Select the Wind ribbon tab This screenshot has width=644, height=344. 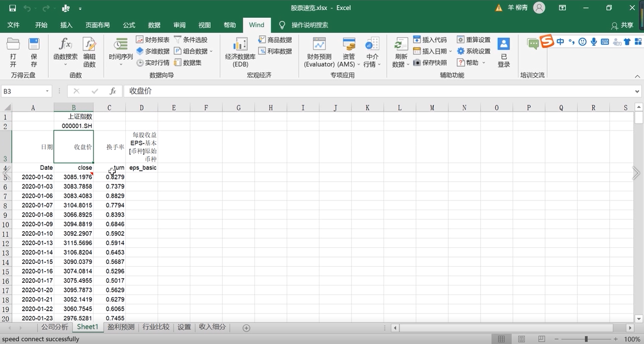[257, 25]
